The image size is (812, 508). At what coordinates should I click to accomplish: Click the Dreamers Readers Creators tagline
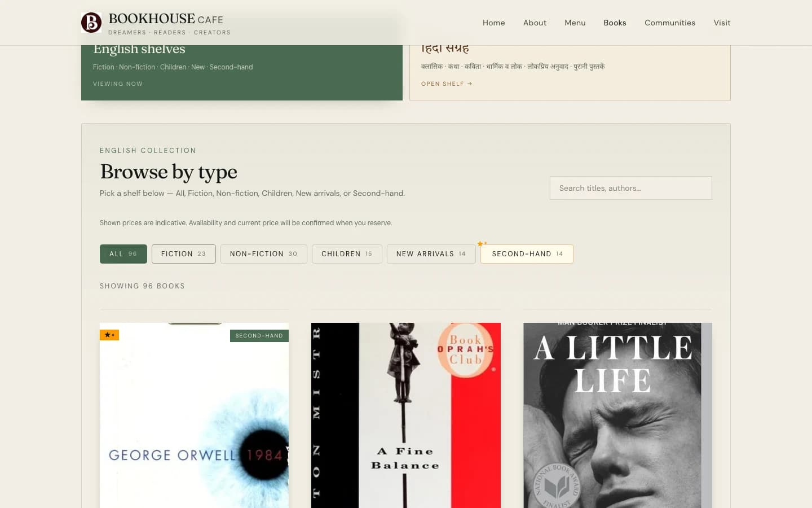(169, 33)
